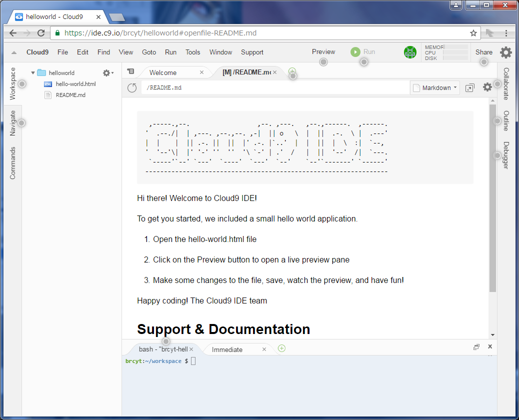Open the Cloud9 settings gear in top-right
The width and height of the screenshot is (519, 420).
point(506,52)
